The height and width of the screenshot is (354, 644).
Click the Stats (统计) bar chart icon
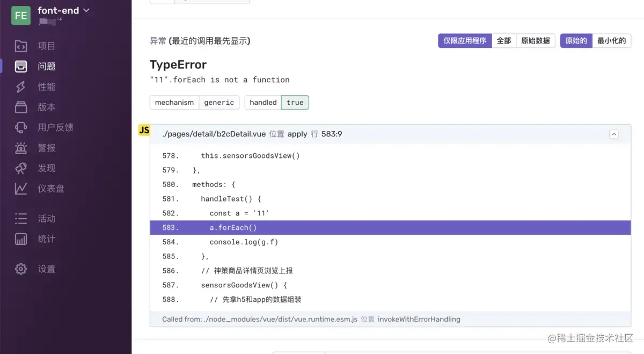pos(21,239)
